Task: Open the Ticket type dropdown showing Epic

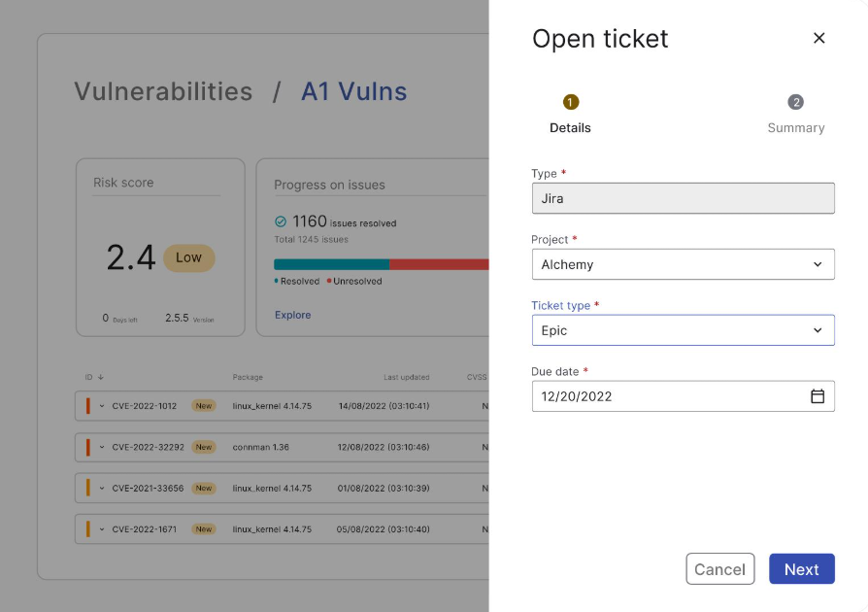Action: point(683,330)
